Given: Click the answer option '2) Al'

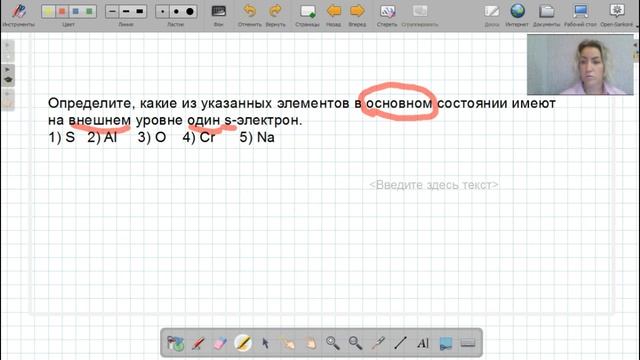Looking at the screenshot, I should 102,137.
